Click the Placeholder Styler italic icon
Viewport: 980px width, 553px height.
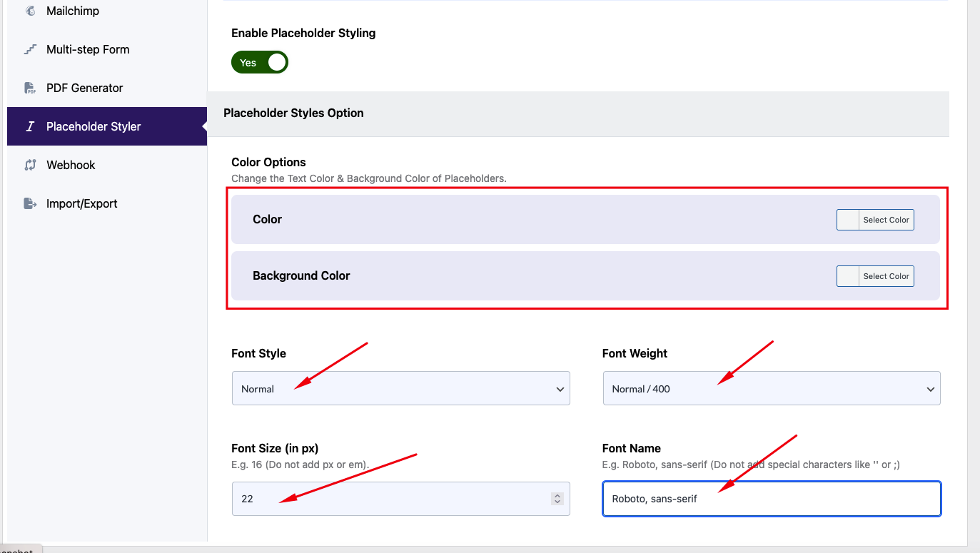point(30,126)
